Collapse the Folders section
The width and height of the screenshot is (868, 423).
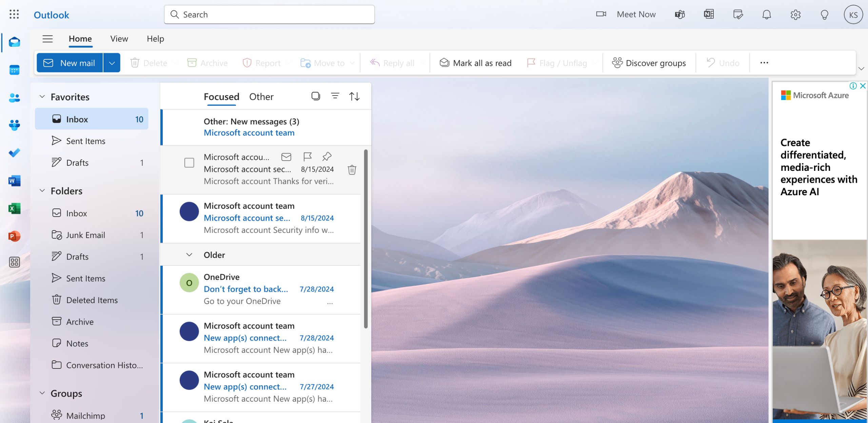tap(42, 190)
